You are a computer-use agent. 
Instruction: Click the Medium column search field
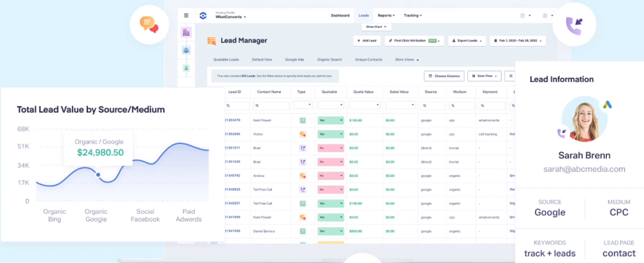click(461, 105)
